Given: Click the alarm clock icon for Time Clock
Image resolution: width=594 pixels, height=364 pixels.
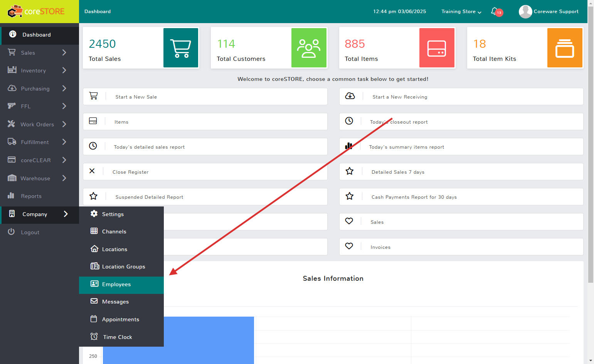Looking at the screenshot, I should 94,336.
